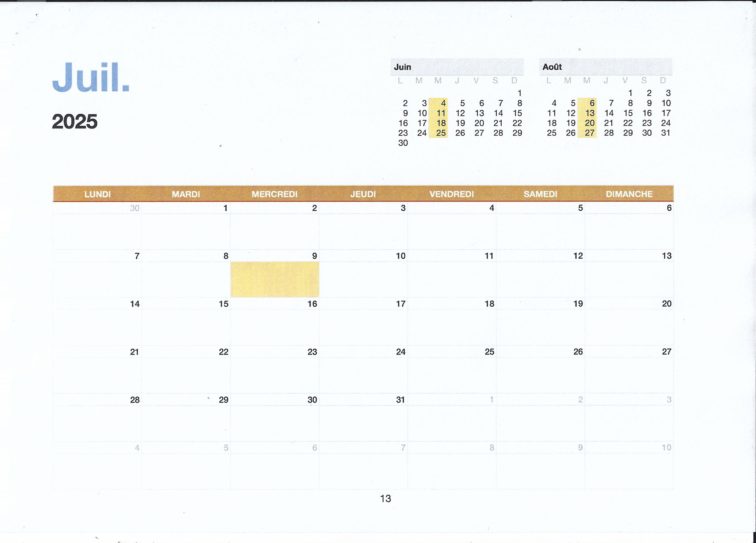Click highlighted 20 in the Août mini calendar
The height and width of the screenshot is (543, 756).
point(590,123)
